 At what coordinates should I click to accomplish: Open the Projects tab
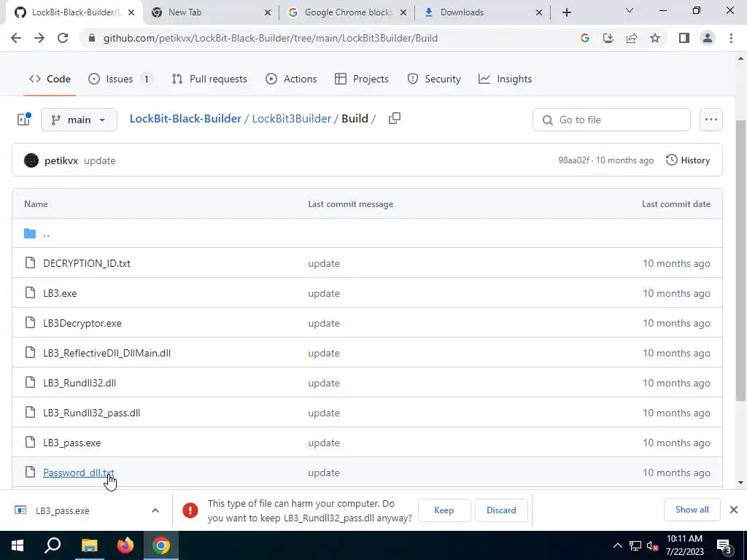click(x=362, y=79)
